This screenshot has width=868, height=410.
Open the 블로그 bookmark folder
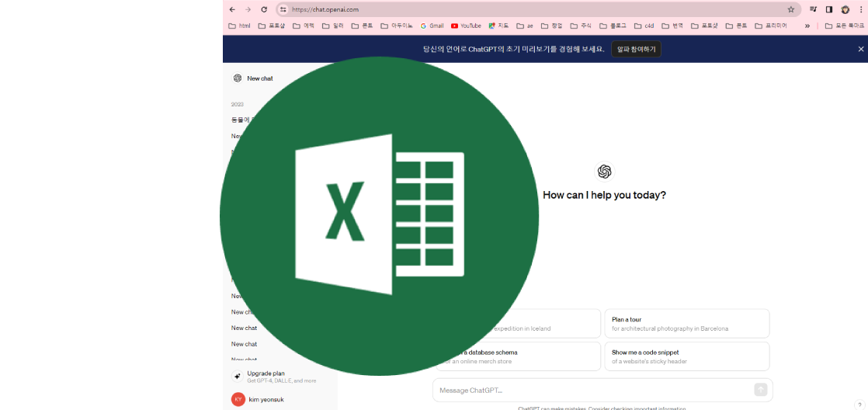(x=613, y=26)
